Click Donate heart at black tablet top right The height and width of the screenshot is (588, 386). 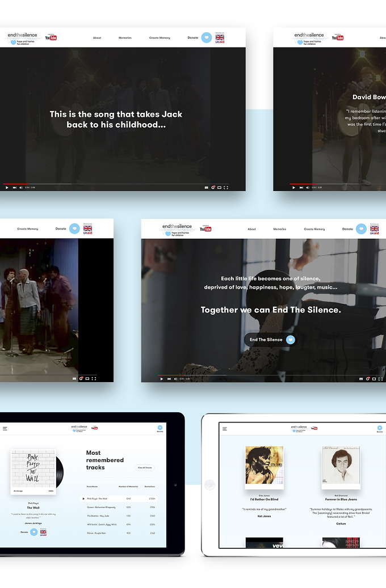(160, 428)
